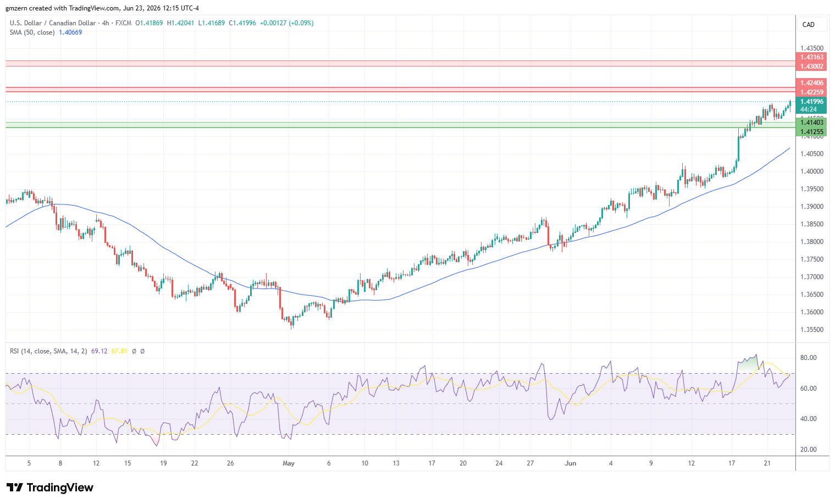Click the low price L1.41689
Image resolution: width=835 pixels, height=504 pixels.
click(211, 23)
